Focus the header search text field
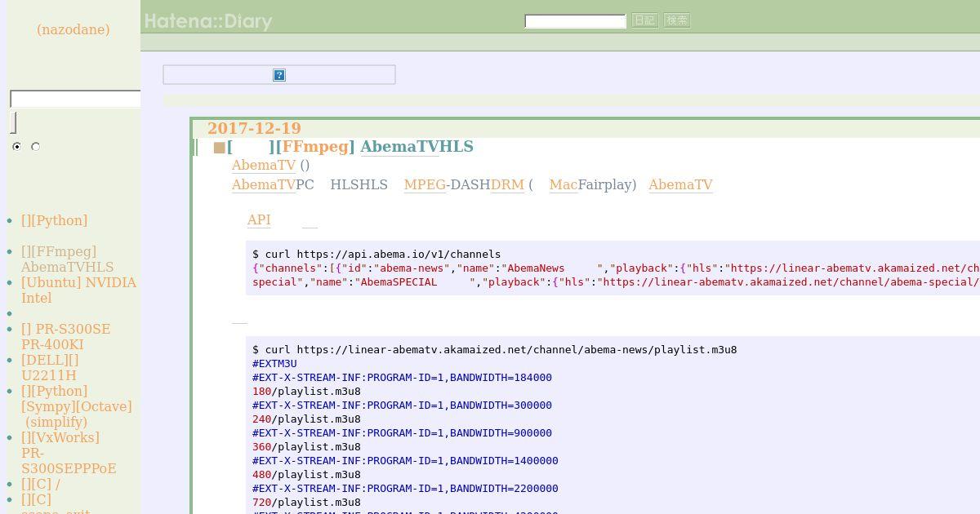The height and width of the screenshot is (514, 980). click(x=575, y=20)
